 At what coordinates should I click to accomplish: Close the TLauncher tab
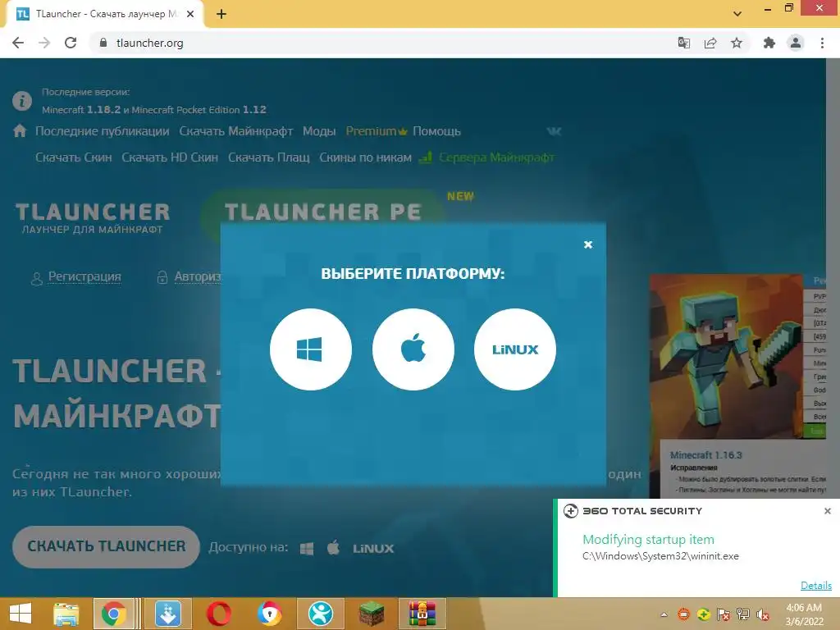pyautogui.click(x=190, y=15)
